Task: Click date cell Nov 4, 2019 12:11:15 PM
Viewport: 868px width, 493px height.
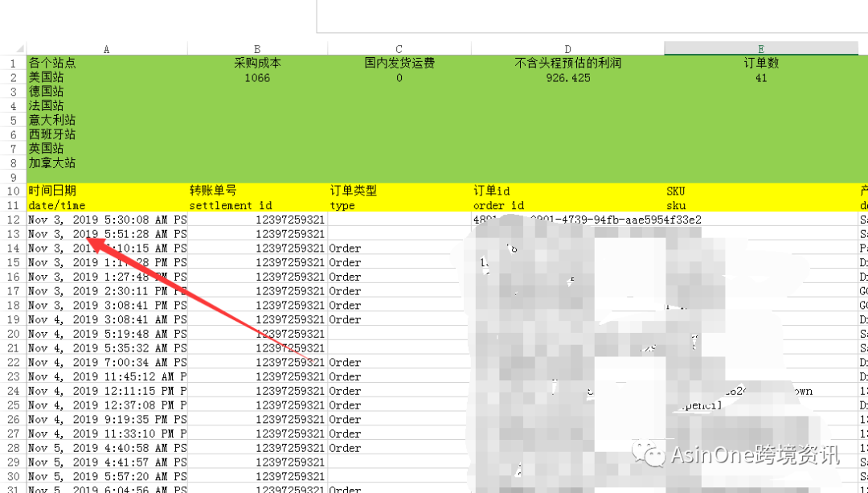Action: pyautogui.click(x=107, y=391)
